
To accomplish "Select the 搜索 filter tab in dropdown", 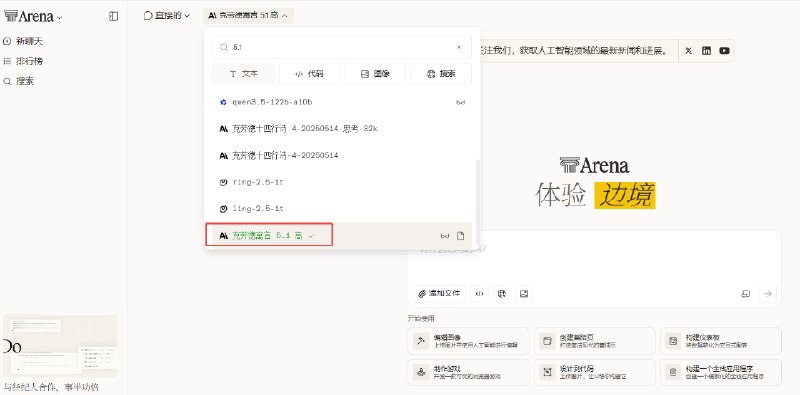I will (441, 74).
